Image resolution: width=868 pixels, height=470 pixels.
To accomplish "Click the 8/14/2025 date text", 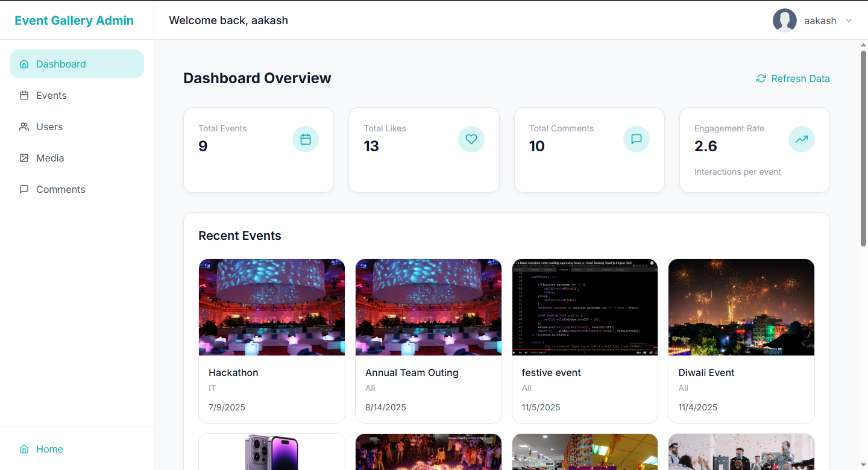I will (386, 407).
